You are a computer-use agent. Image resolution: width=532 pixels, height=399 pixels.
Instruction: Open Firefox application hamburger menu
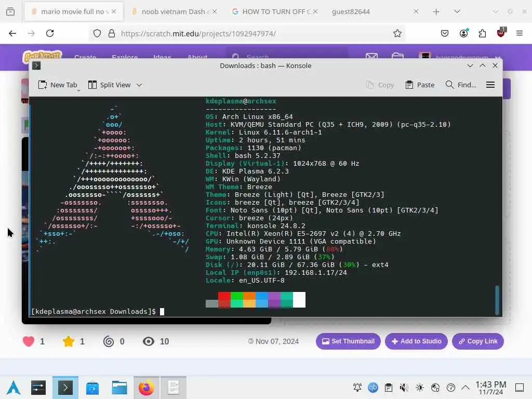coord(520,33)
